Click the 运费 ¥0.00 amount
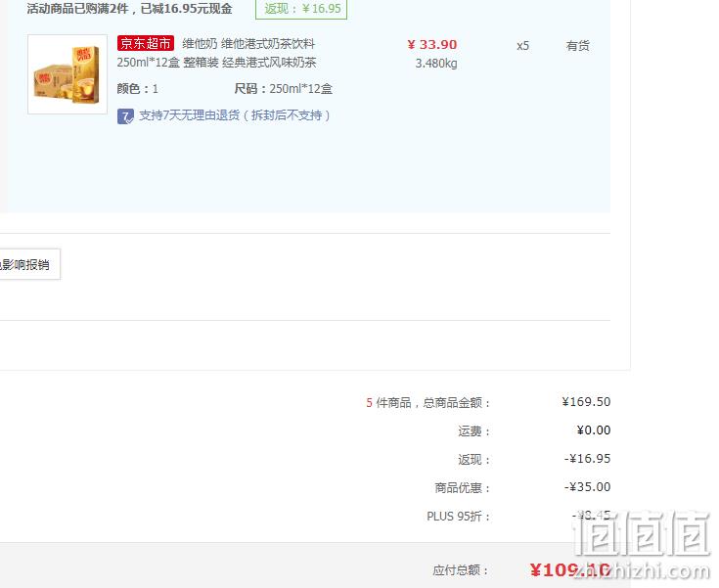 [x=594, y=430]
